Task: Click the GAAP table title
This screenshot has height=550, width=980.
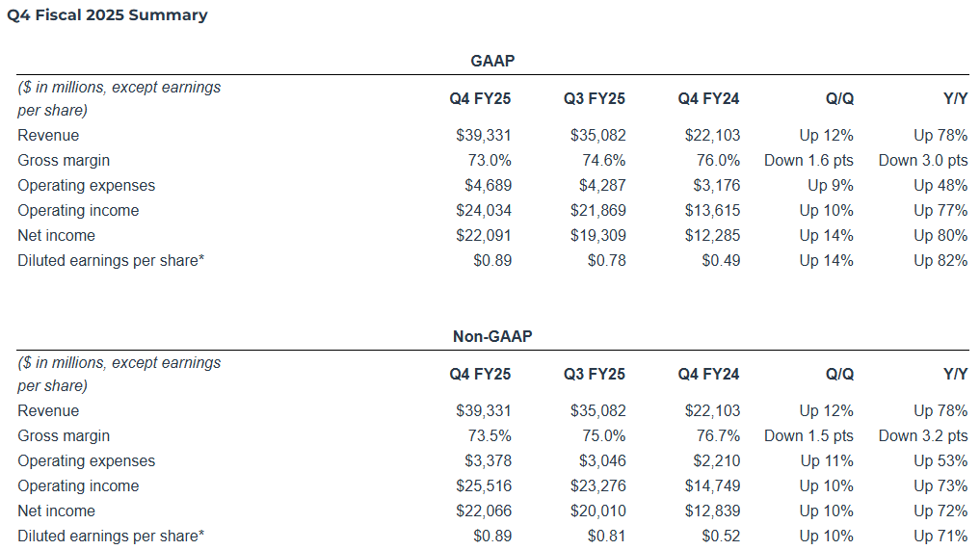Action: pos(492,61)
